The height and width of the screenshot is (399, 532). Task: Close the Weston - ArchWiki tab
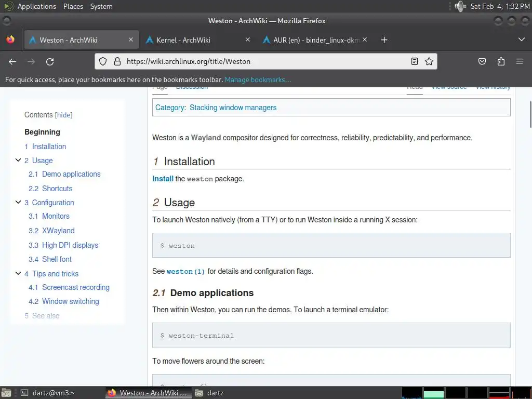131,39
